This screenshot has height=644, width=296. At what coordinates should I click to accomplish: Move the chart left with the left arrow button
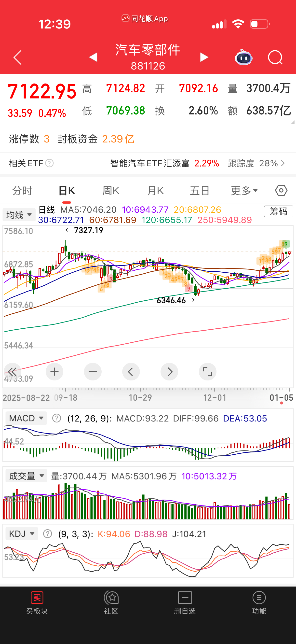(x=131, y=372)
